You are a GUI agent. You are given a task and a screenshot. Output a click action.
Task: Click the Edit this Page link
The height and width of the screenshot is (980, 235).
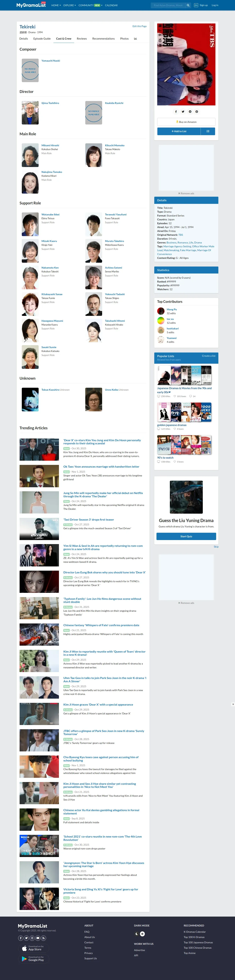[139, 26]
